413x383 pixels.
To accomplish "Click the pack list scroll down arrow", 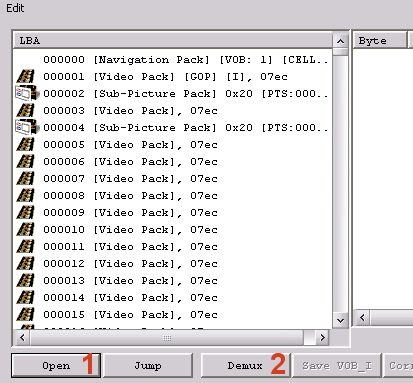I will 340,321.
